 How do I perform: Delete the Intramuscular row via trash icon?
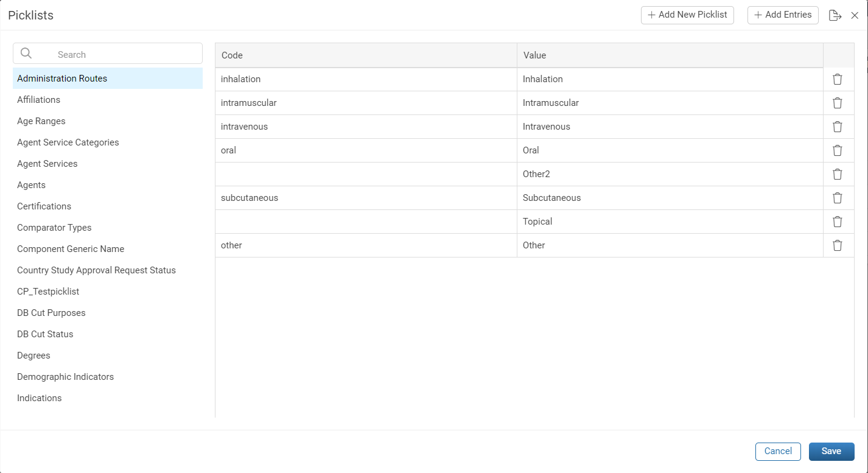tap(838, 103)
